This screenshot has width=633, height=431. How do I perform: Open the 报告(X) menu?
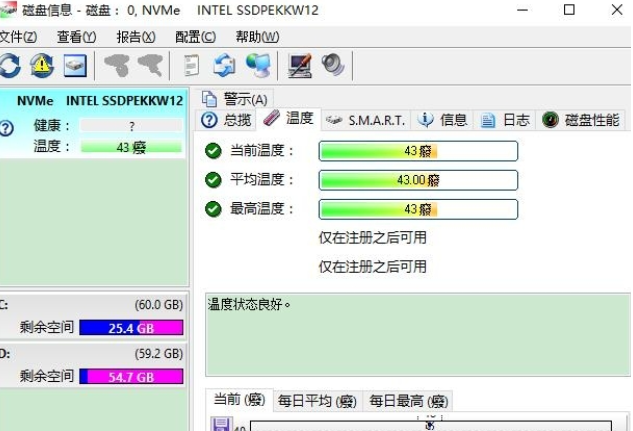click(136, 37)
